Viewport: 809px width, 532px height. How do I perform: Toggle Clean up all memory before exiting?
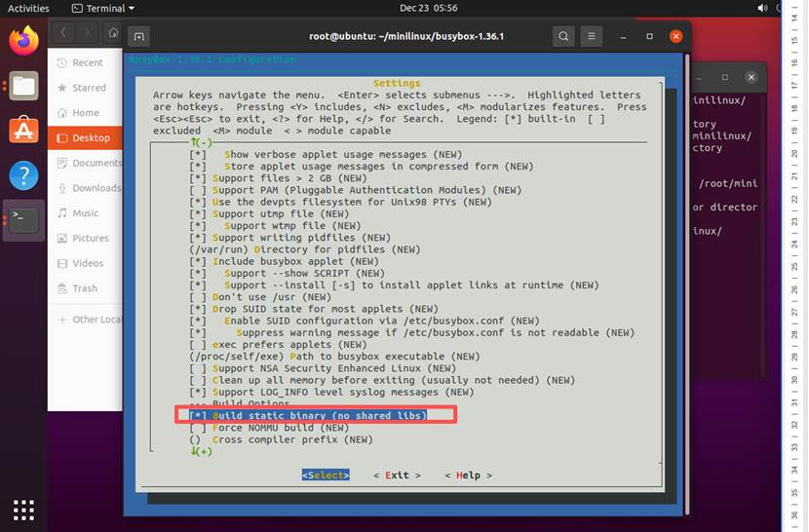(x=382, y=380)
